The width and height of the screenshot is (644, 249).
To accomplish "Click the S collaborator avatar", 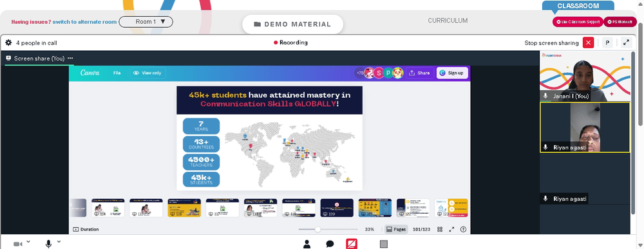I will (x=378, y=73).
